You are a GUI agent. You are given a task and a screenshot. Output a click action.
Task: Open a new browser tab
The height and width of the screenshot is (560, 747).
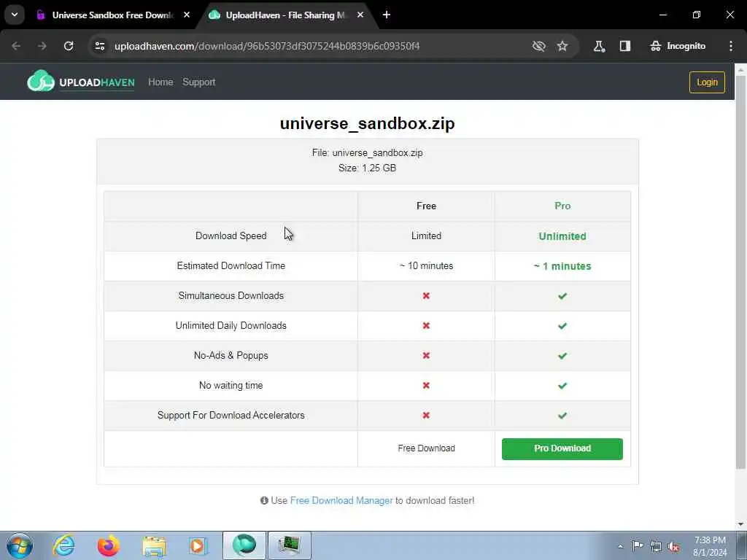click(x=387, y=15)
